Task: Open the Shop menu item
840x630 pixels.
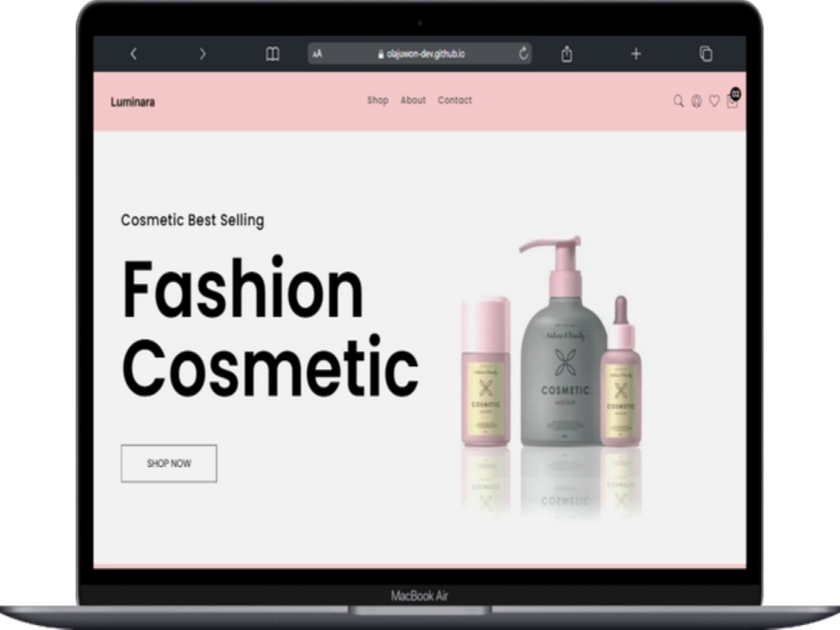Action: coord(378,100)
